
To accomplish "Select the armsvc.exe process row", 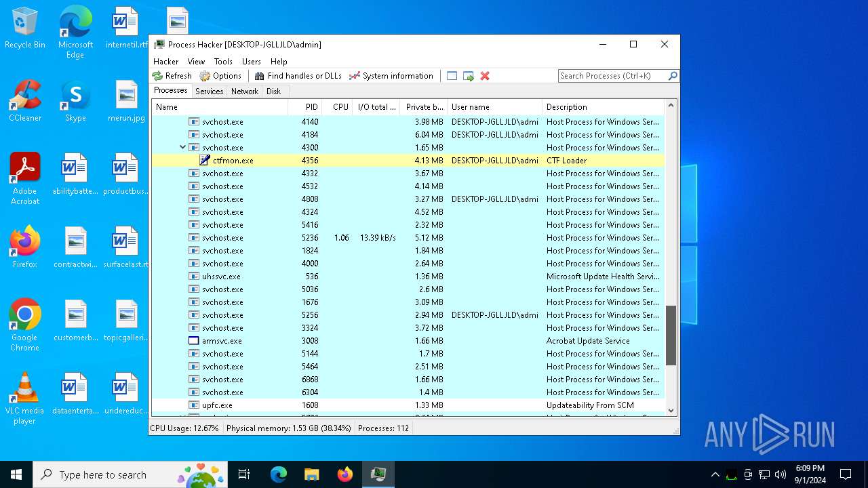I will (x=408, y=341).
